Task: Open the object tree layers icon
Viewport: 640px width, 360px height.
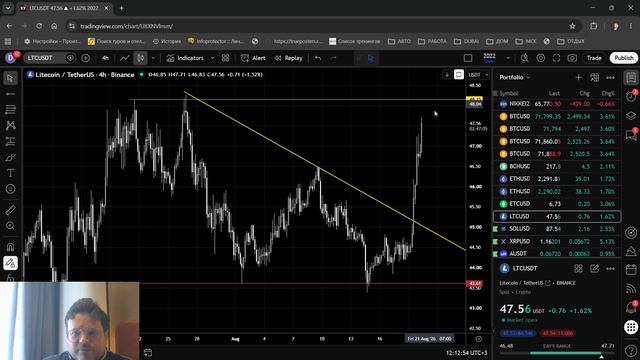Action: pos(631,116)
